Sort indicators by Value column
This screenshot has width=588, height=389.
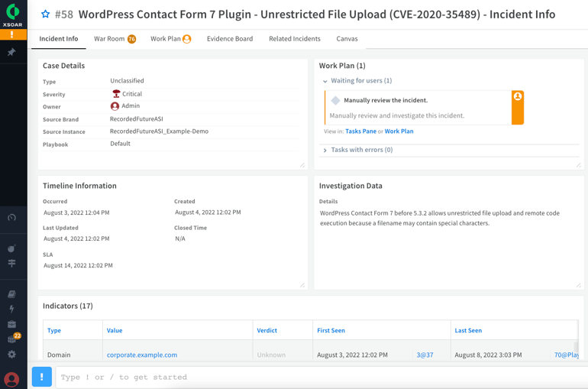tap(115, 330)
